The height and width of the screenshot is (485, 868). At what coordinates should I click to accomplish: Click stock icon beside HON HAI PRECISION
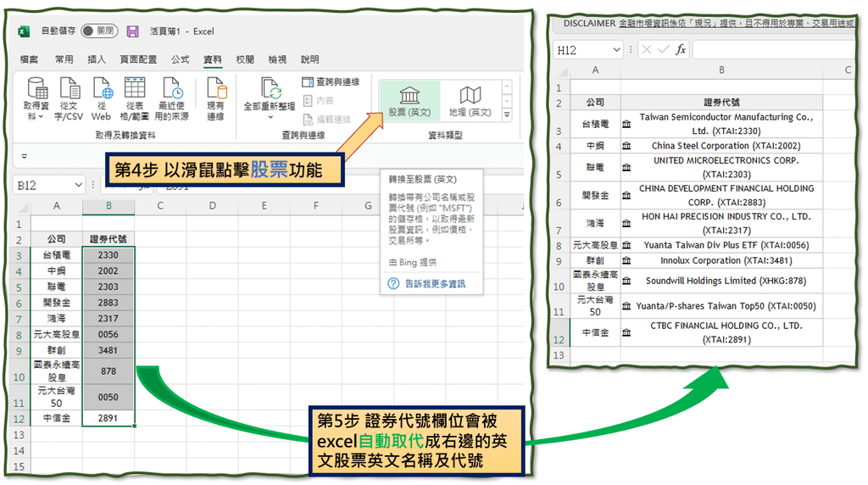(626, 223)
